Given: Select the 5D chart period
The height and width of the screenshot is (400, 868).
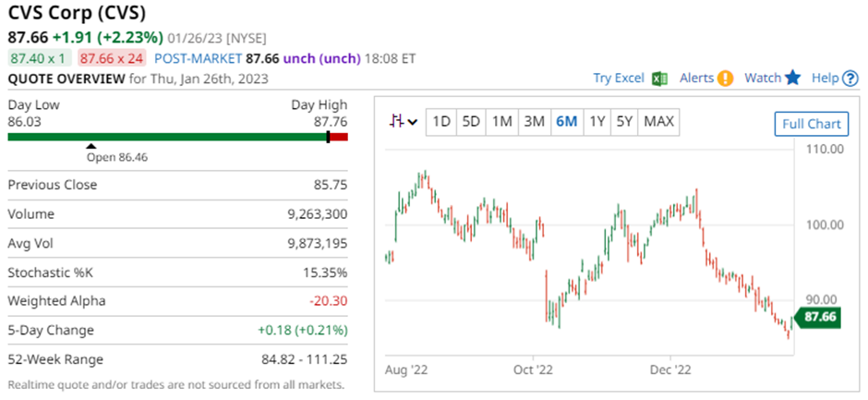Looking at the screenshot, I should pos(471,121).
